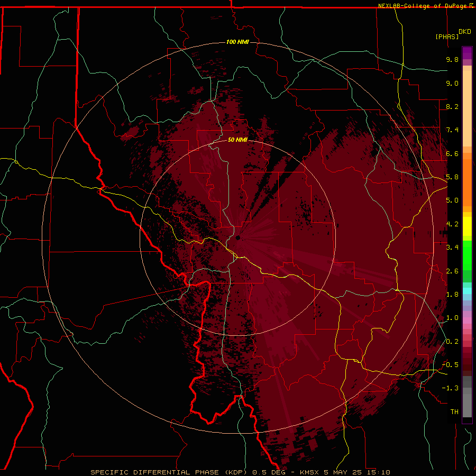476x476 pixels.
Task: Click the TH threshold label on the scale
Action: [454, 412]
